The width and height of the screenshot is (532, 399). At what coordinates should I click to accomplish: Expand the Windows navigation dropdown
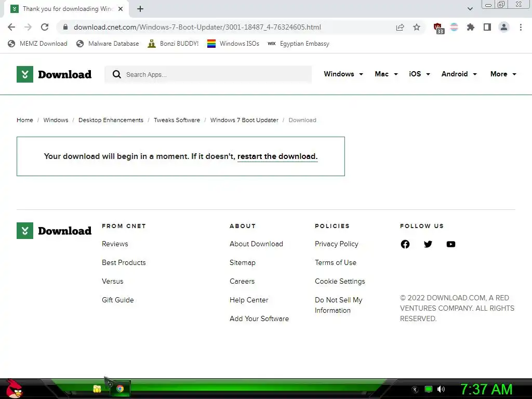tap(343, 74)
